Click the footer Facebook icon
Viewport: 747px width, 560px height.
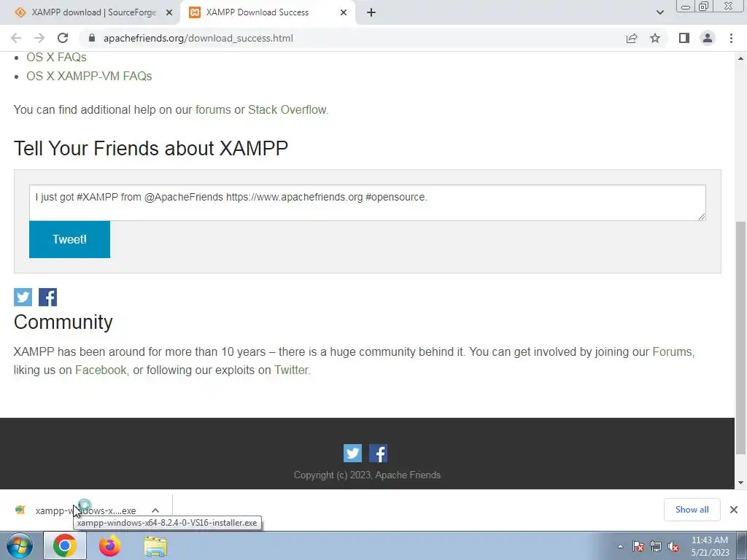coord(379,454)
